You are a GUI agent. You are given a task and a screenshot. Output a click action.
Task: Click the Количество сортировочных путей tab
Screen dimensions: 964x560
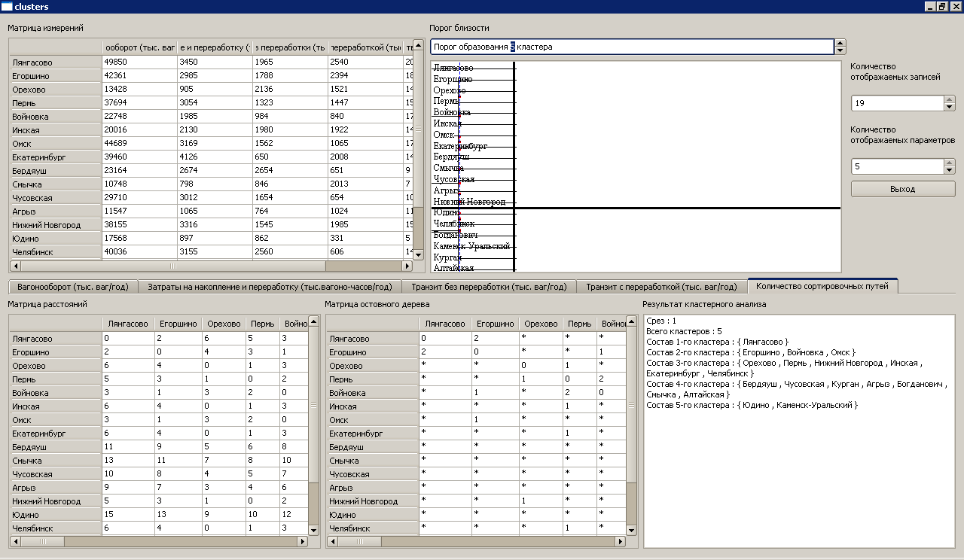click(822, 286)
